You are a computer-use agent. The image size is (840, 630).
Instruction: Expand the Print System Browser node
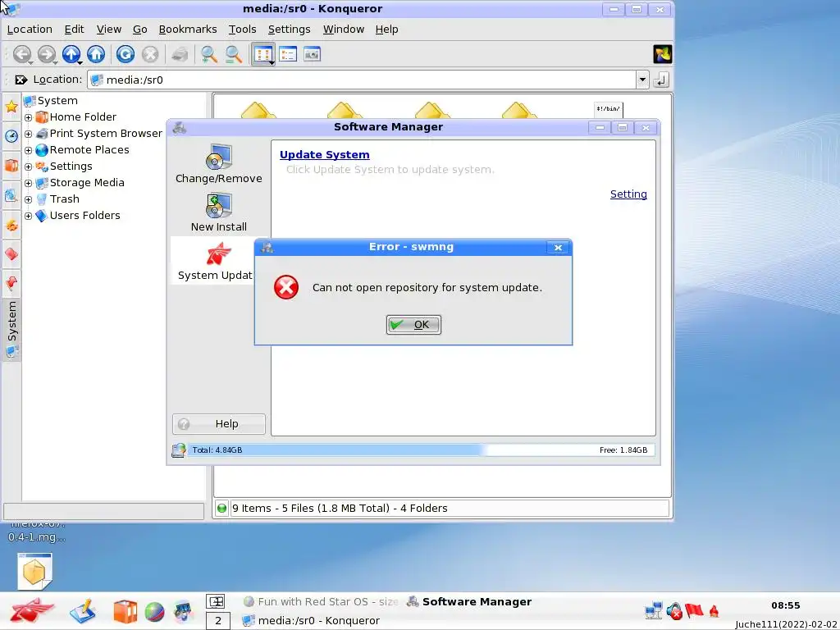click(29, 134)
